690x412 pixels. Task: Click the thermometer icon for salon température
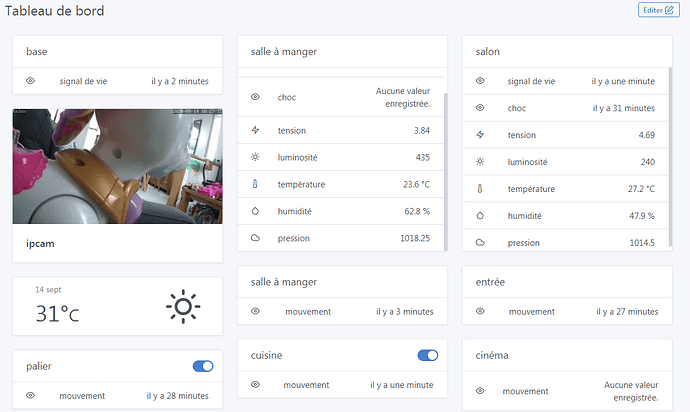[480, 189]
